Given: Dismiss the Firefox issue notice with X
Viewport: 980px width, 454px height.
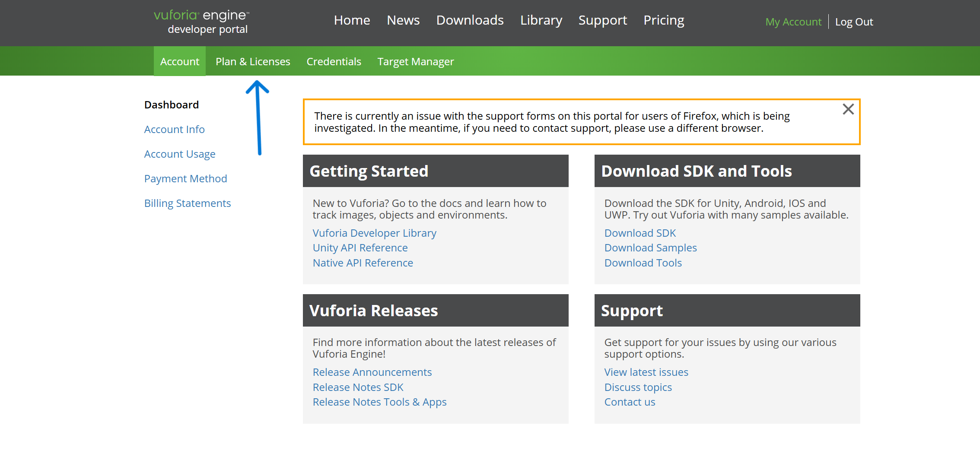Looking at the screenshot, I should (x=848, y=109).
